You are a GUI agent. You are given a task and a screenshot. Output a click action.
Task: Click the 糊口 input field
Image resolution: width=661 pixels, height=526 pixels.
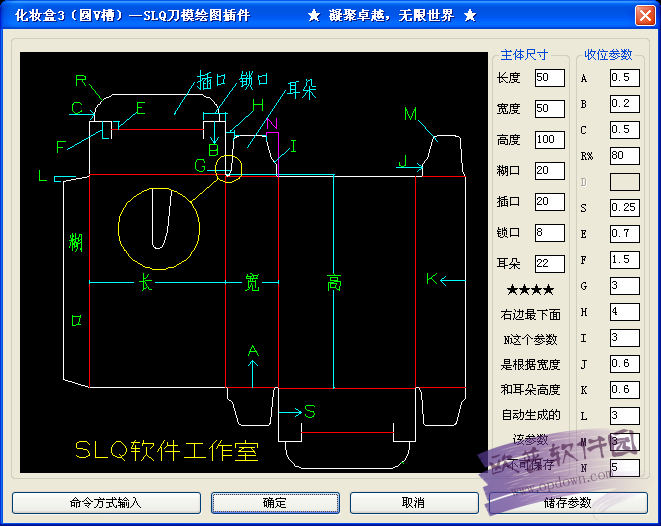(x=550, y=171)
